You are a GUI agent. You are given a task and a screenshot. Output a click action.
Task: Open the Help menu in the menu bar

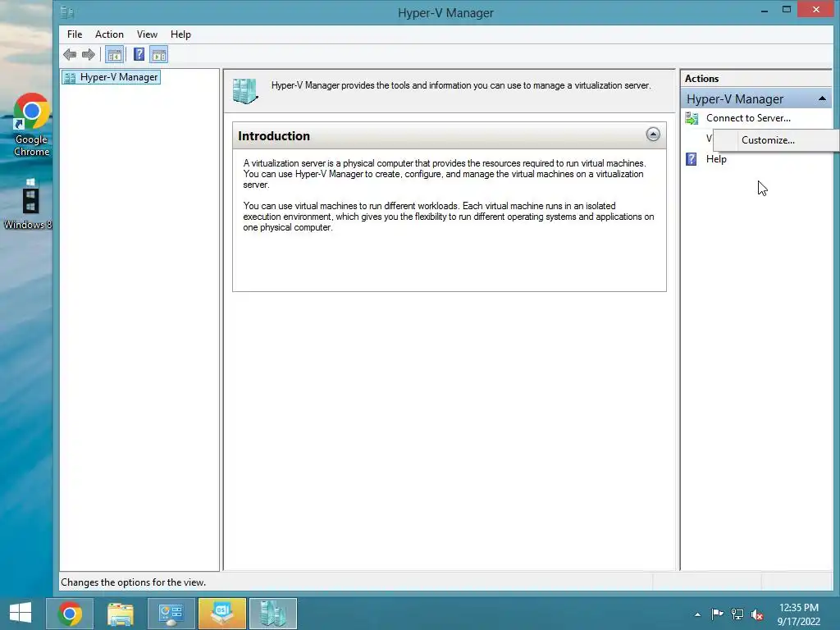(x=180, y=34)
